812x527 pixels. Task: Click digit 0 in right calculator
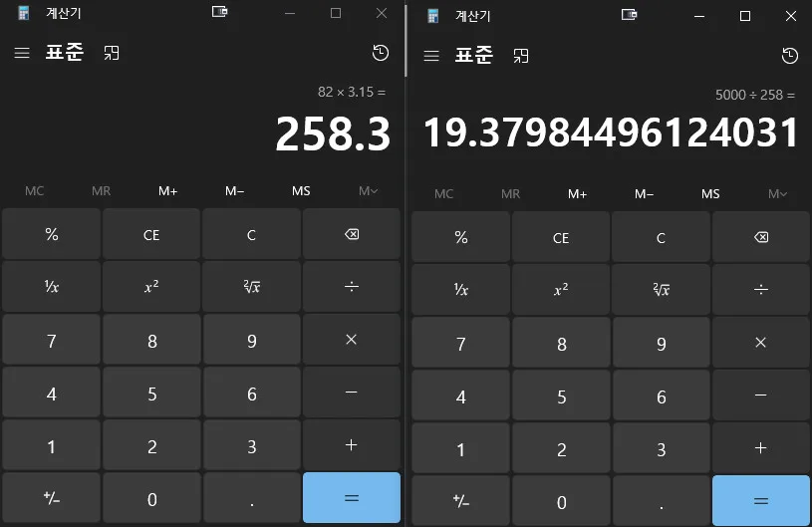click(561, 501)
